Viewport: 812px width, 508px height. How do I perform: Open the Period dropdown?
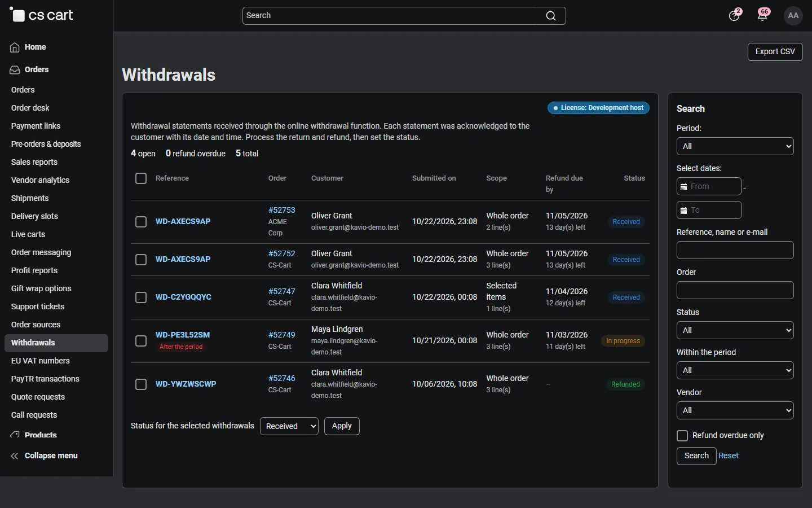coord(735,146)
